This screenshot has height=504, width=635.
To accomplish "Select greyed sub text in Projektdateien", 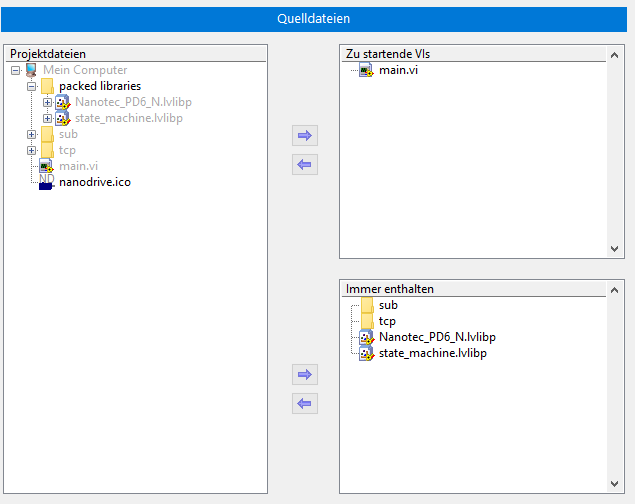I will [x=68, y=134].
